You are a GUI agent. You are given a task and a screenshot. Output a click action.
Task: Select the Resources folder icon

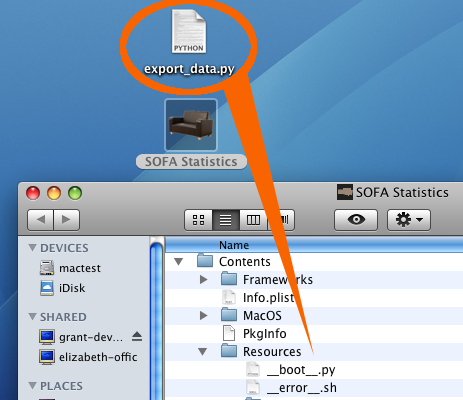coord(229,351)
